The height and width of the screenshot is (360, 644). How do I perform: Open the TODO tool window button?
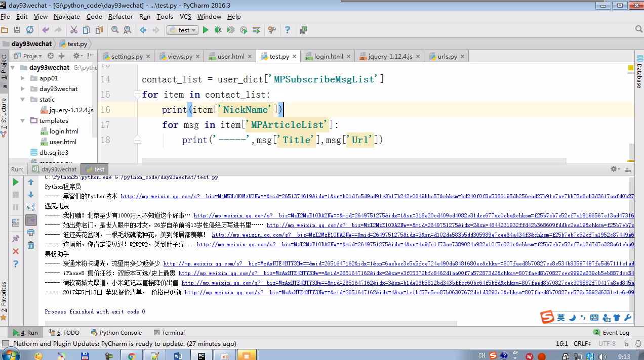pyautogui.click(x=64, y=333)
